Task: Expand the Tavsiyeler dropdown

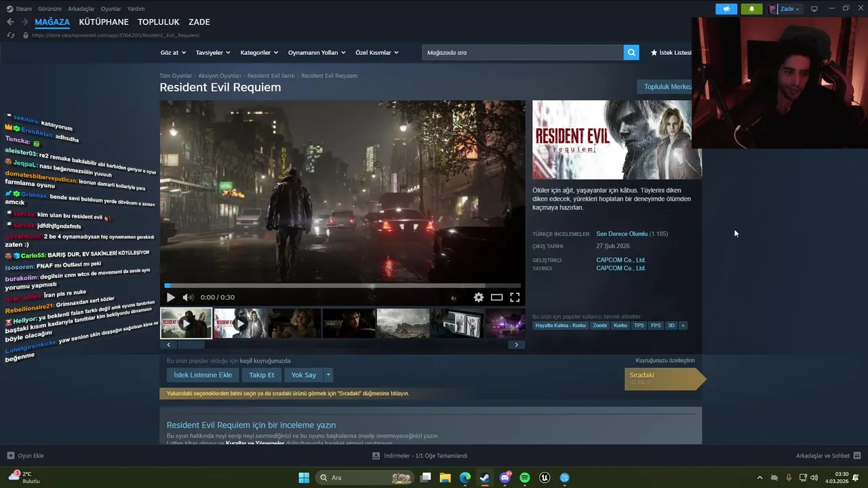Action: tap(213, 52)
